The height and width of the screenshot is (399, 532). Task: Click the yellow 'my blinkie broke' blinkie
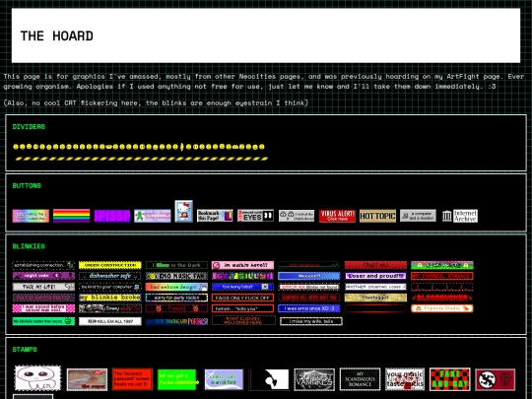pyautogui.click(x=110, y=298)
